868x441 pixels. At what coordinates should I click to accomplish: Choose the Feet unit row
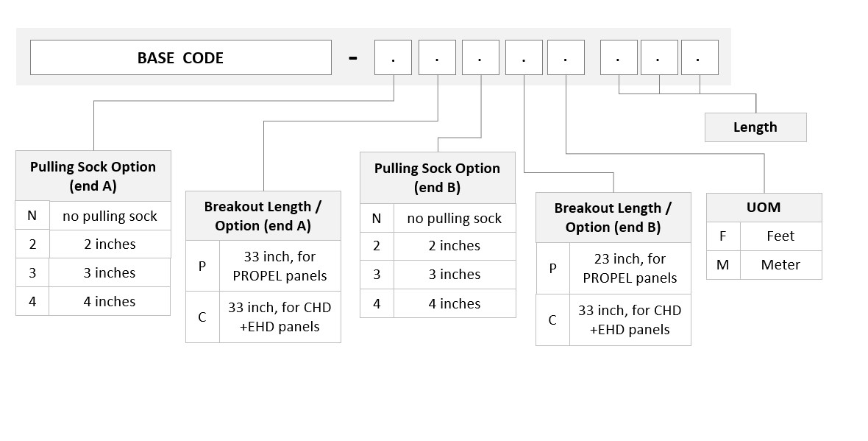click(764, 236)
